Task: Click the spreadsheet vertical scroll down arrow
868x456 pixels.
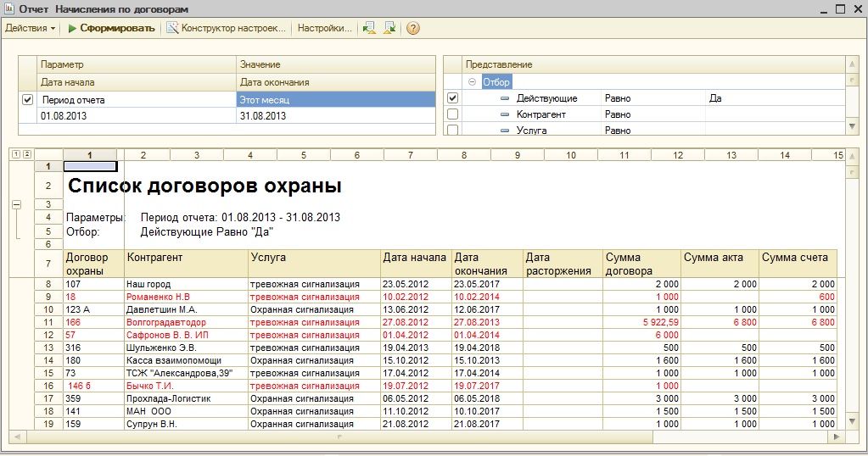Action: [853, 422]
